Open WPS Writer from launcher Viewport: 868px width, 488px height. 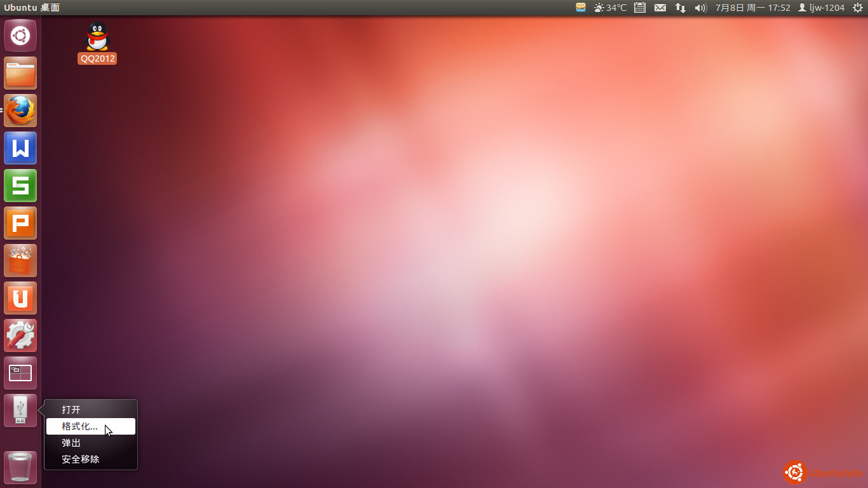tap(20, 148)
